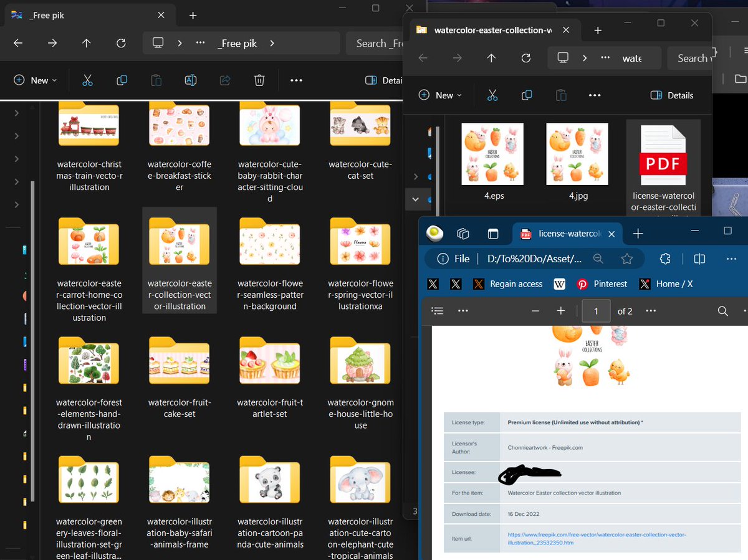Open hidden path ellipsis in watercolor-easter address bar
Viewport: 748px width, 560px height.
tap(605, 58)
